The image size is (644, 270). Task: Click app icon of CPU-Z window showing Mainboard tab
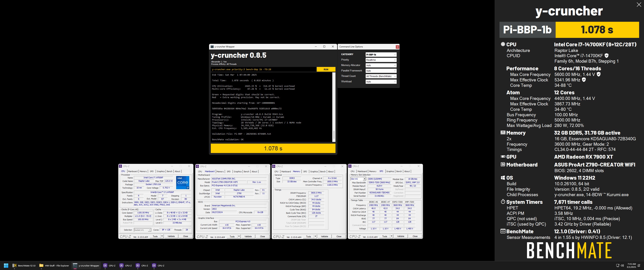[x=198, y=166]
